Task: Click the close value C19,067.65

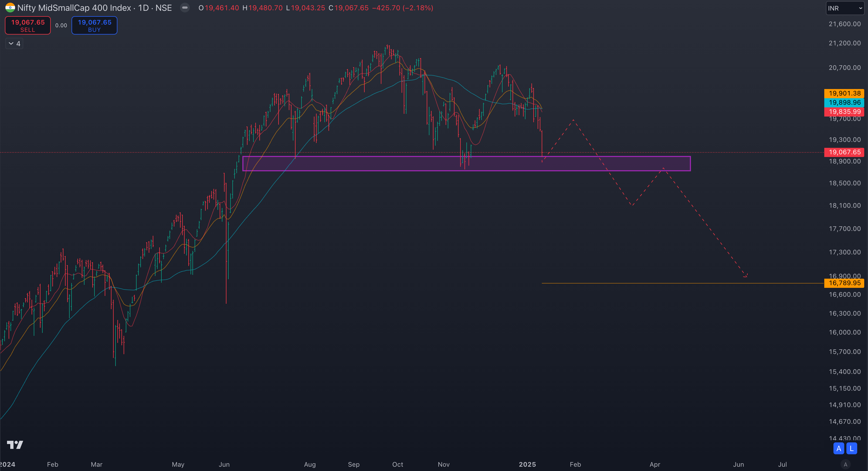Action: (x=348, y=8)
